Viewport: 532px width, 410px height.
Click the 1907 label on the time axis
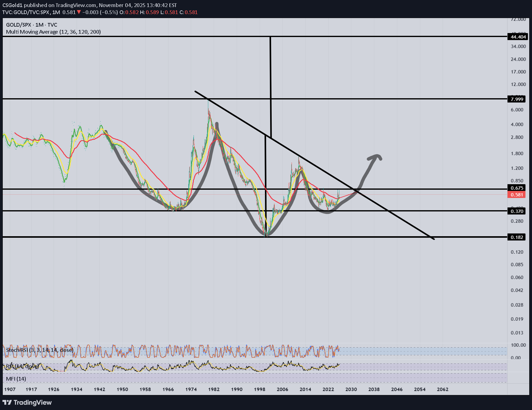click(9, 389)
